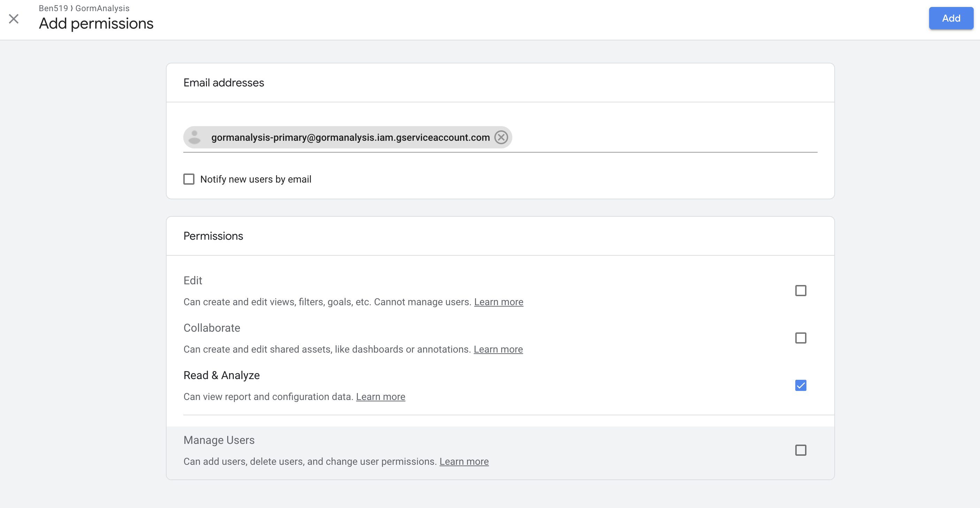Open Learn more link for Edit permission
This screenshot has width=980, height=508.
pos(499,302)
